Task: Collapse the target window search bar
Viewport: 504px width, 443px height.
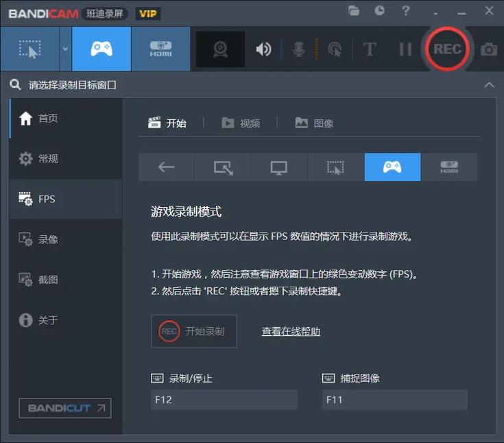Action: click(489, 85)
